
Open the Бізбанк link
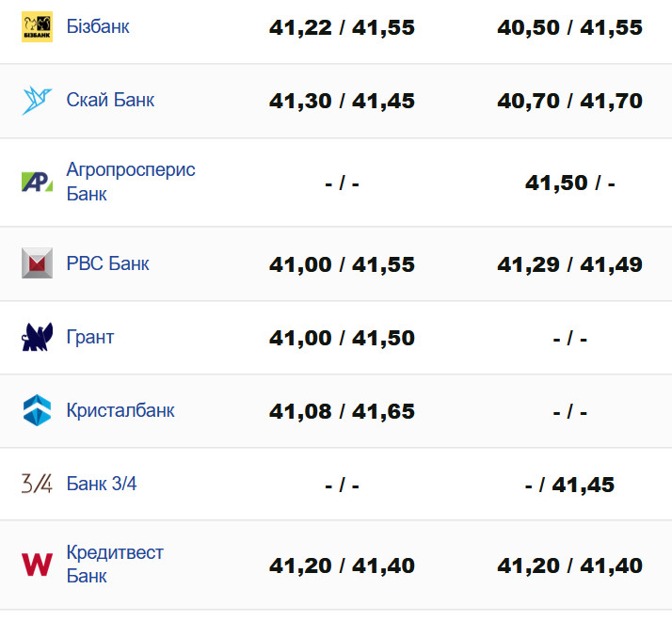coord(98,27)
